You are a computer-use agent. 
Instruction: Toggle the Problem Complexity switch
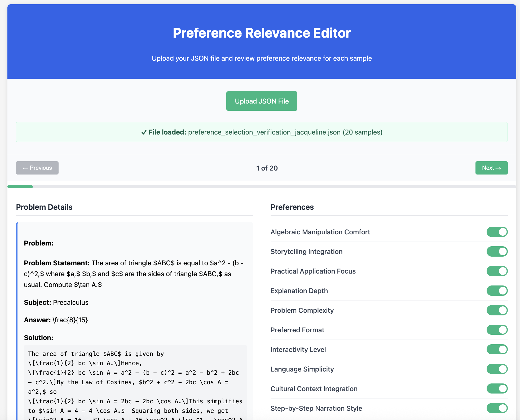pos(497,310)
